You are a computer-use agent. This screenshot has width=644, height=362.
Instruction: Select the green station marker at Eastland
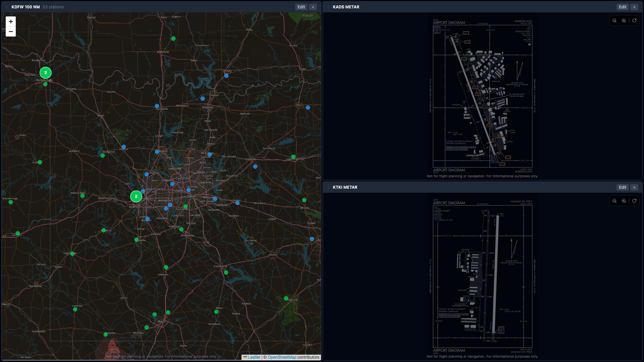18,233
